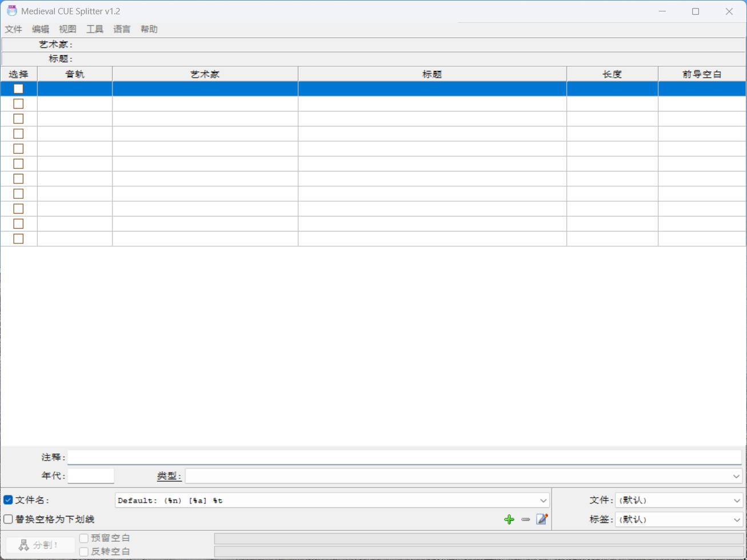This screenshot has height=560, width=747.
Task: Click the Medieval CUE Splitter title bar icon
Action: click(x=11, y=10)
